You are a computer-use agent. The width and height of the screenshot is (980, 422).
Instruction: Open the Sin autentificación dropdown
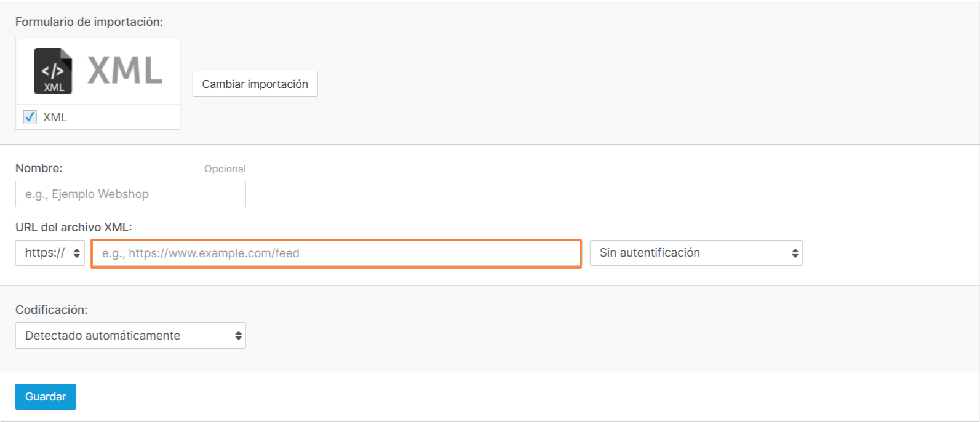[696, 253]
